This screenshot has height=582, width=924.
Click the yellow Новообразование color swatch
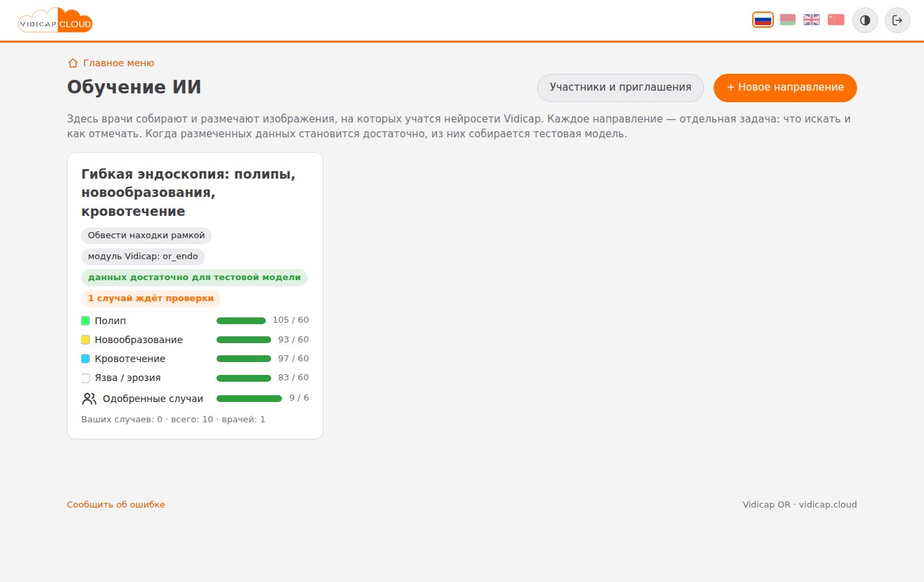tap(85, 340)
